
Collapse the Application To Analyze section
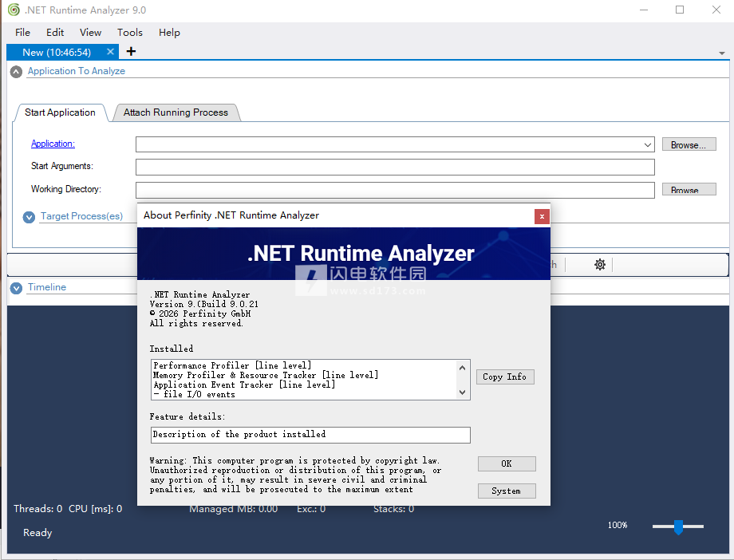pyautogui.click(x=16, y=72)
